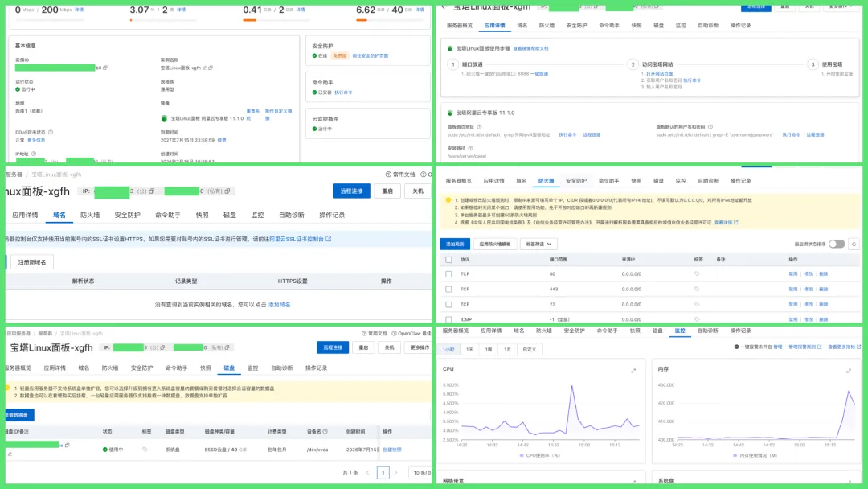Open the 安装路径 help icon
The width and height of the screenshot is (868, 489).
(x=470, y=149)
